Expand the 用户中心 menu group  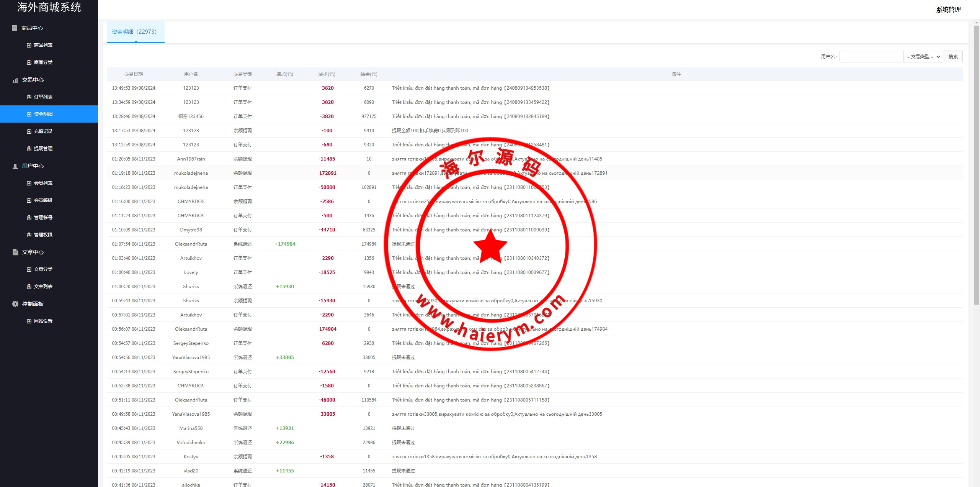point(33,166)
